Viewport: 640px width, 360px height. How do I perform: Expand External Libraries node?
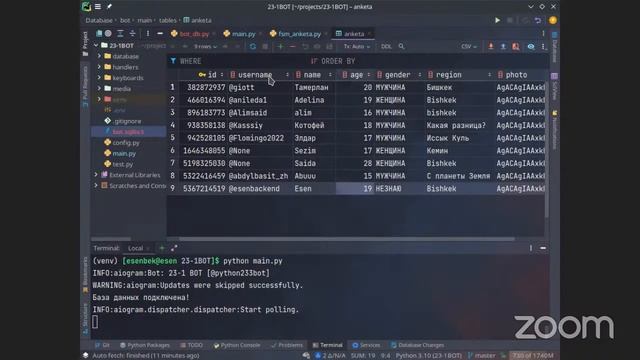(96, 175)
